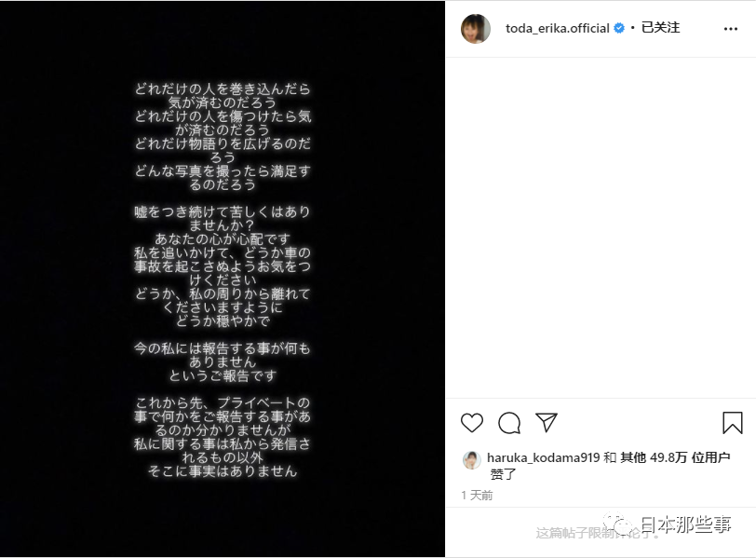Image resolution: width=756 pixels, height=558 pixels.
Task: Click the 日本那些事 watermark text
Action: [685, 524]
